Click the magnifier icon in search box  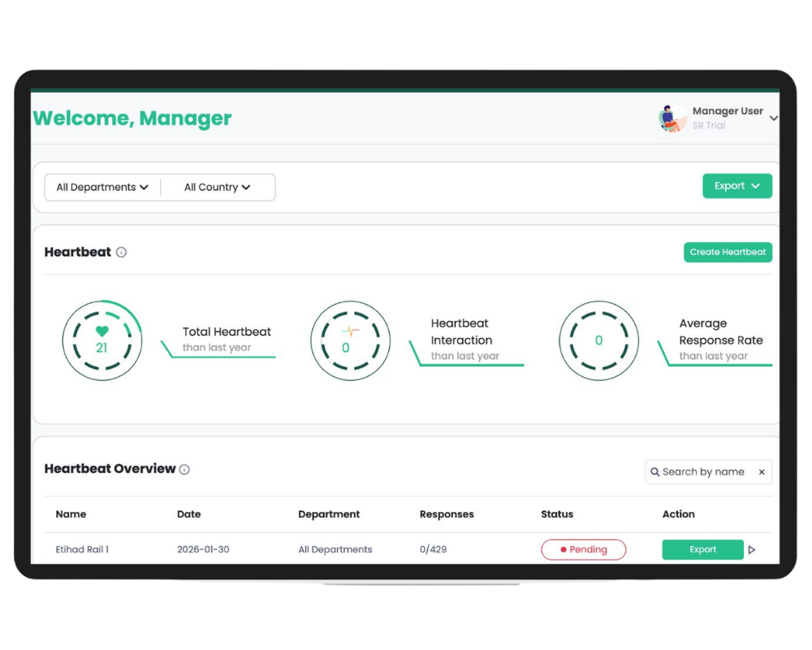[x=655, y=472]
